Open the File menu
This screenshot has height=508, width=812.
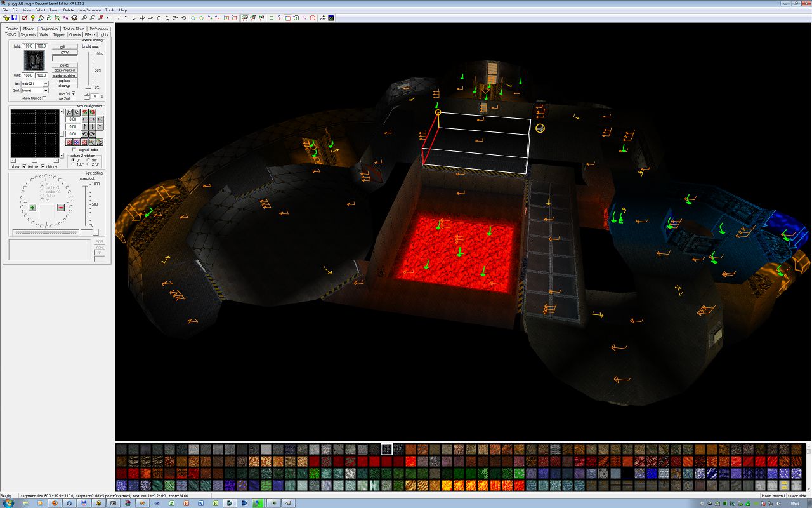6,10
